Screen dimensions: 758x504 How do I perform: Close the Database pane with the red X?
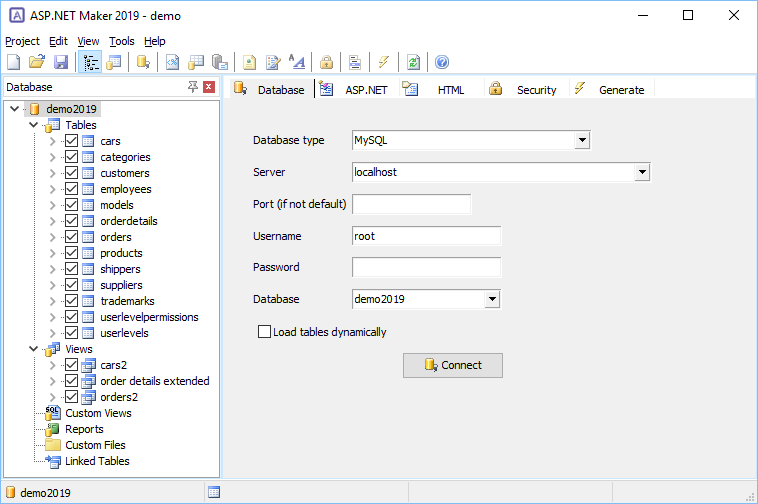tap(209, 87)
